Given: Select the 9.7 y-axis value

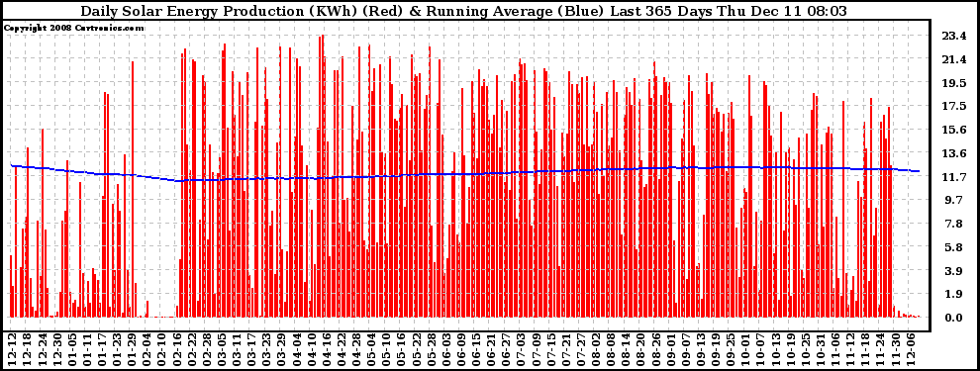Looking at the screenshot, I should 954,200.
